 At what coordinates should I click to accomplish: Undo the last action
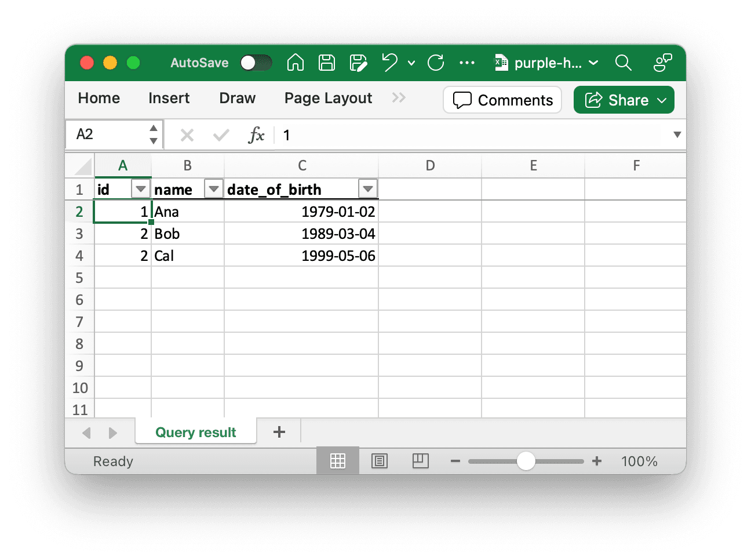coord(389,63)
